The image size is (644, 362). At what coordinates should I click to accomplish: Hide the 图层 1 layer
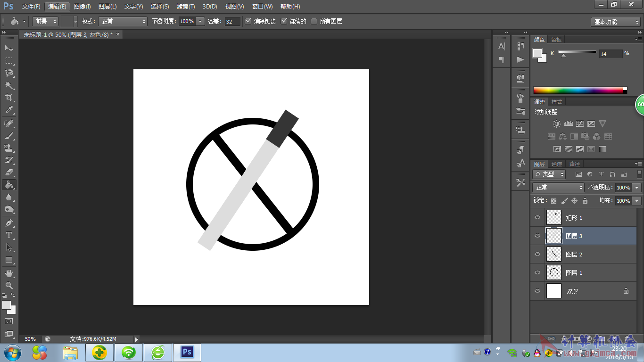[x=537, y=272]
